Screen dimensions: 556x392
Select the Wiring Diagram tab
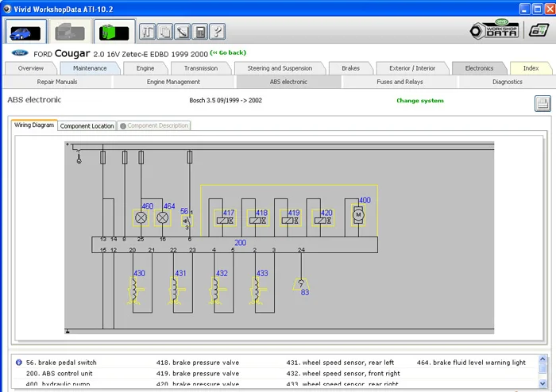(x=34, y=125)
